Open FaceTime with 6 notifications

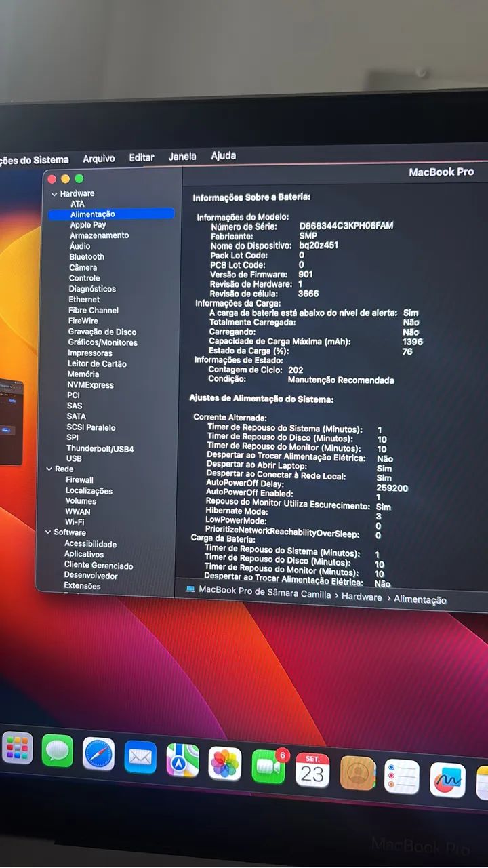[269, 767]
